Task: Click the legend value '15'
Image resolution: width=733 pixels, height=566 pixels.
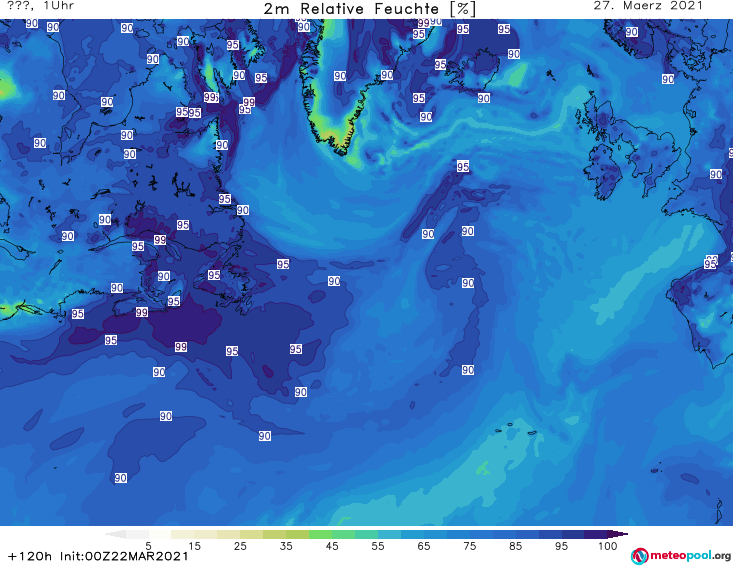Action: click(194, 546)
